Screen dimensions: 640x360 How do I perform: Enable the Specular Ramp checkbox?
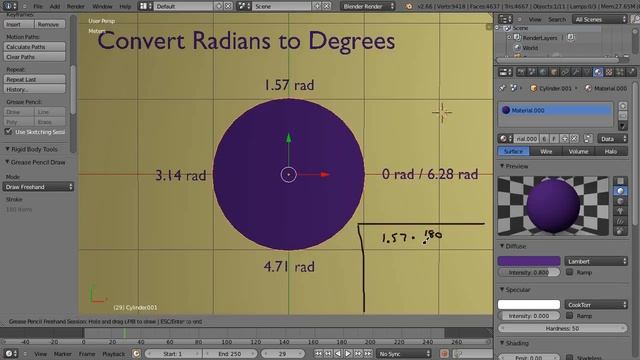570,316
